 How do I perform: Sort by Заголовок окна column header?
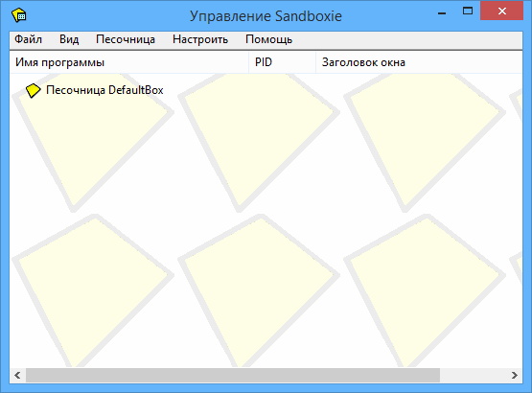(419, 62)
